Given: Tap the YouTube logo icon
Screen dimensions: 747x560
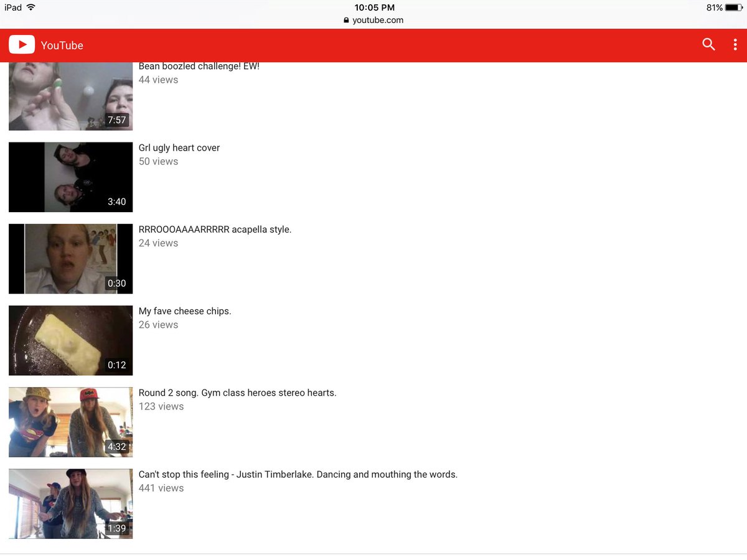Looking at the screenshot, I should point(22,45).
